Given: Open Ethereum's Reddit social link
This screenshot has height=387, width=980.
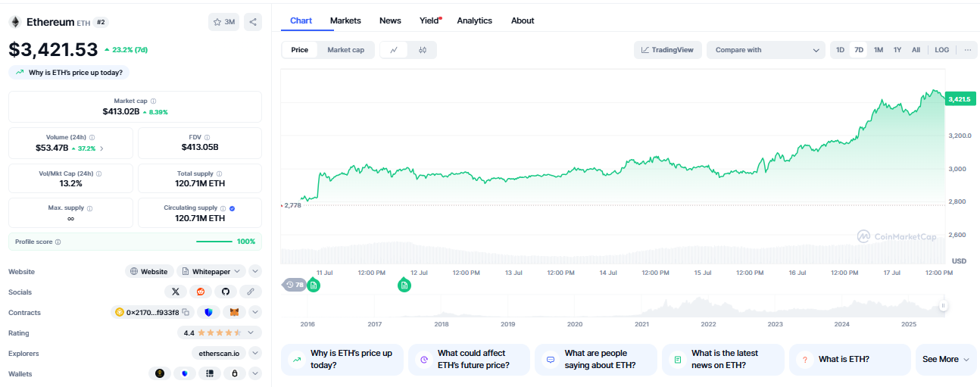Looking at the screenshot, I should [x=201, y=292].
